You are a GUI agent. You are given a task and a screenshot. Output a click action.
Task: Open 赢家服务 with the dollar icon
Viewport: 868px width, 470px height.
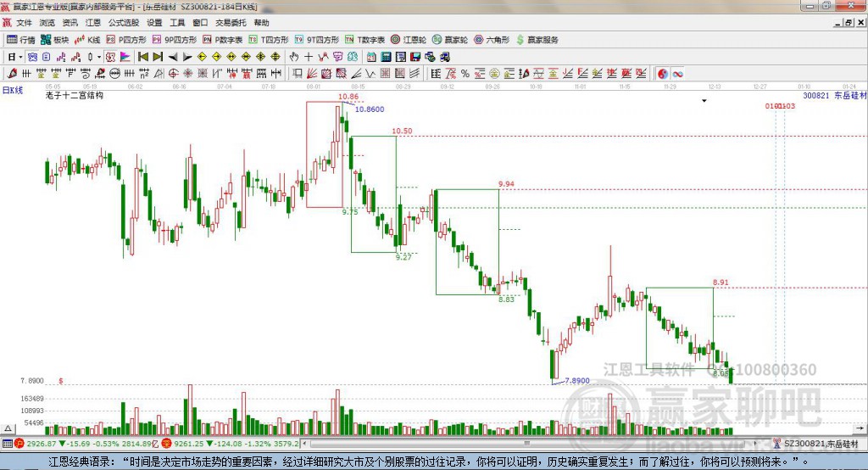coord(537,40)
